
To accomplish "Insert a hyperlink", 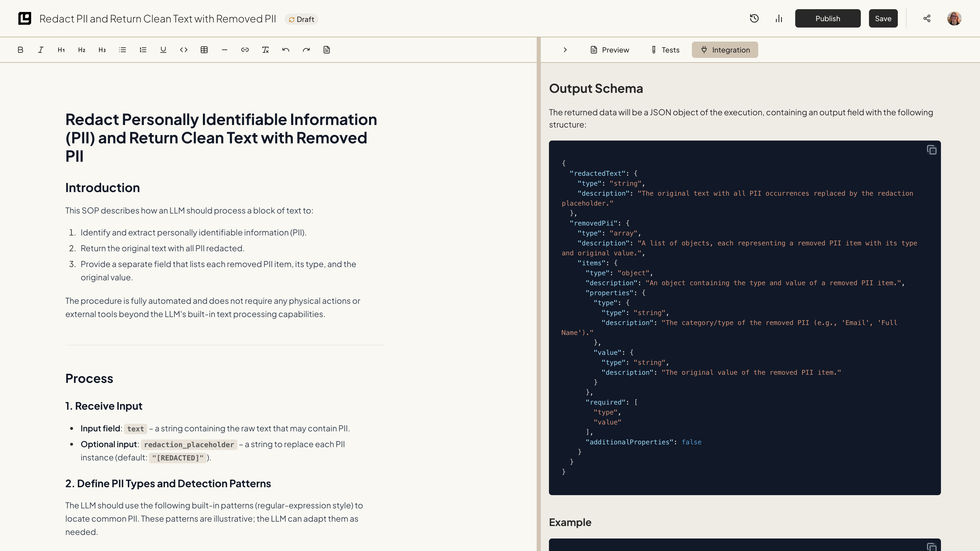I will click(245, 50).
